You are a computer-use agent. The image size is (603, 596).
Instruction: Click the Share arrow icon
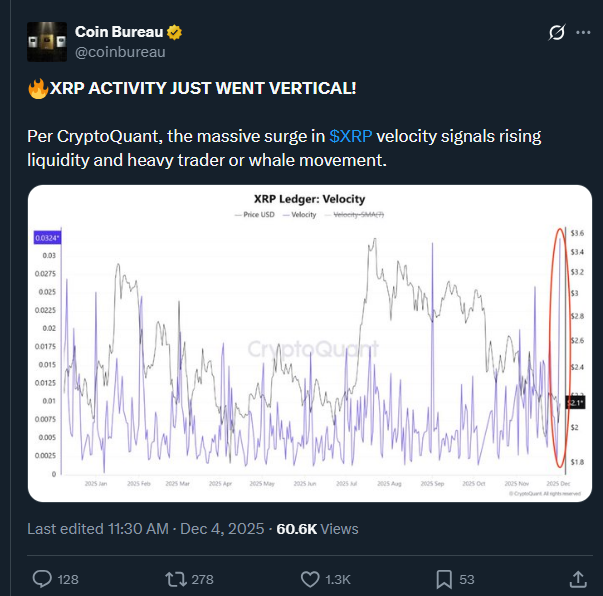click(x=578, y=578)
